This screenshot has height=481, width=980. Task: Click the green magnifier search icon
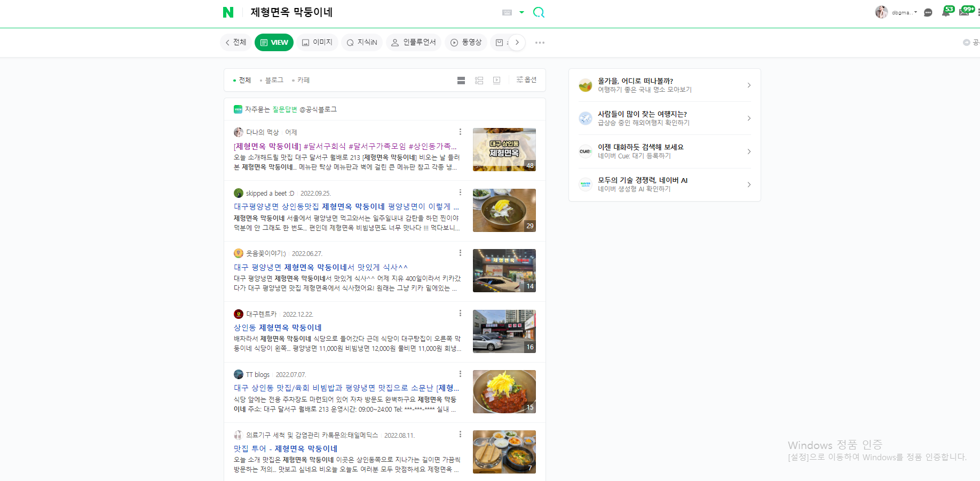pyautogui.click(x=539, y=12)
